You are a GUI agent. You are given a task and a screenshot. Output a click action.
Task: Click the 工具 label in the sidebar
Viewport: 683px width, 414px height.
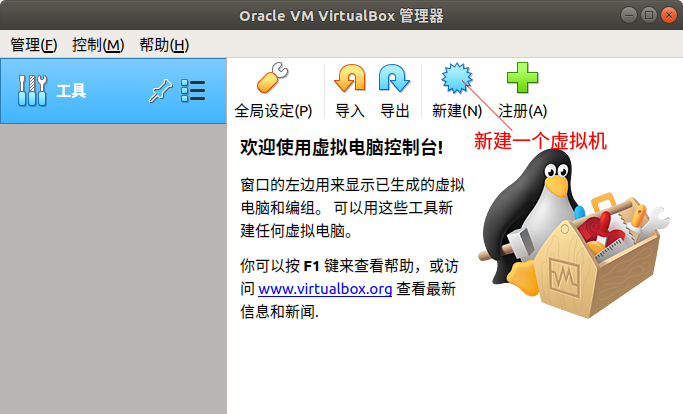71,91
